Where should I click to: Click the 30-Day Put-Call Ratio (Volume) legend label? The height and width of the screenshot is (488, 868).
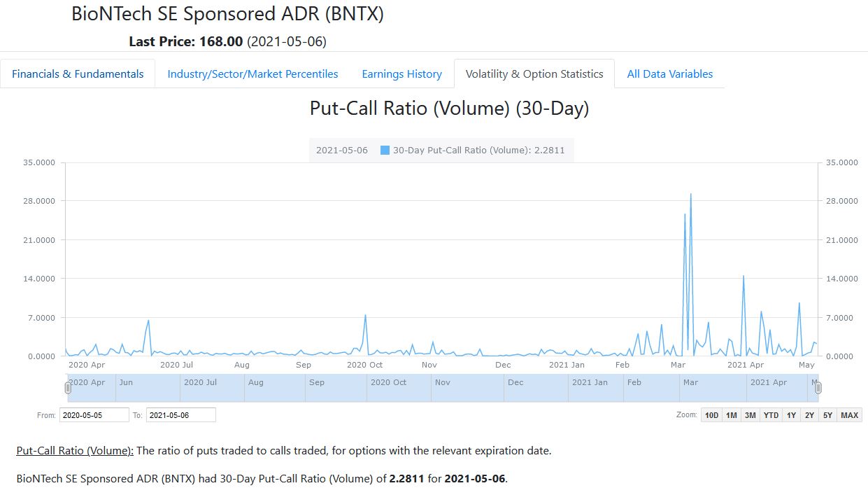click(478, 150)
